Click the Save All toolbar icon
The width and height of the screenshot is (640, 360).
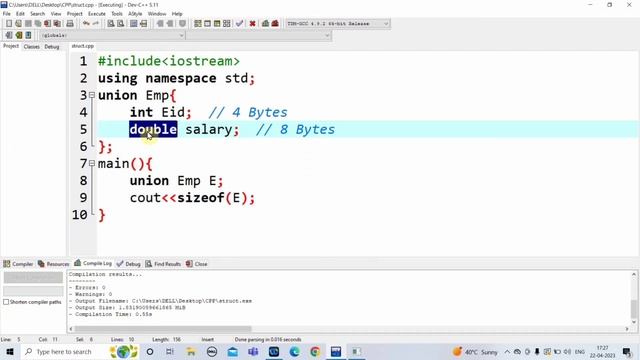(x=38, y=24)
